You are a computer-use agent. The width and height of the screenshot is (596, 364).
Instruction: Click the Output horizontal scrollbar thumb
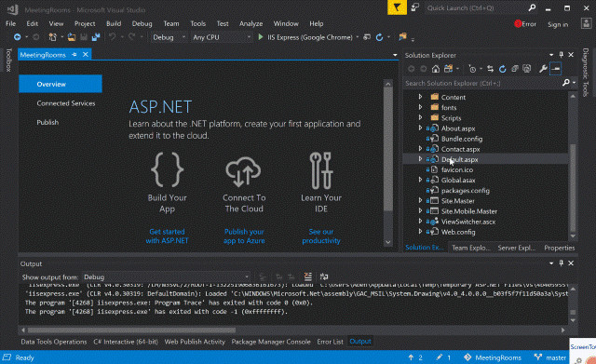pyautogui.click(x=131, y=330)
